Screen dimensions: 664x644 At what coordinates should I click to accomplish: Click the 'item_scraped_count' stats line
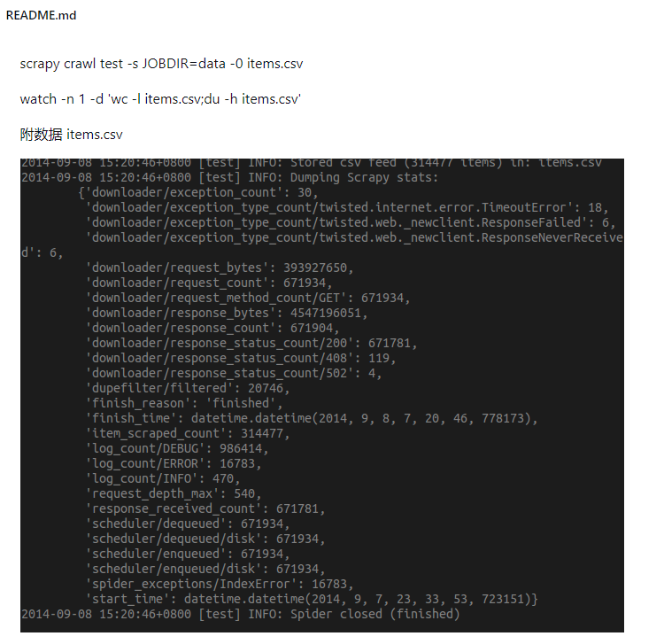[188, 433]
